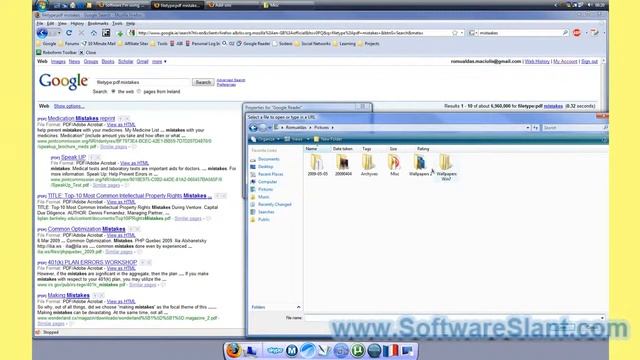
Task: Open the Archyvas folder
Action: click(369, 165)
